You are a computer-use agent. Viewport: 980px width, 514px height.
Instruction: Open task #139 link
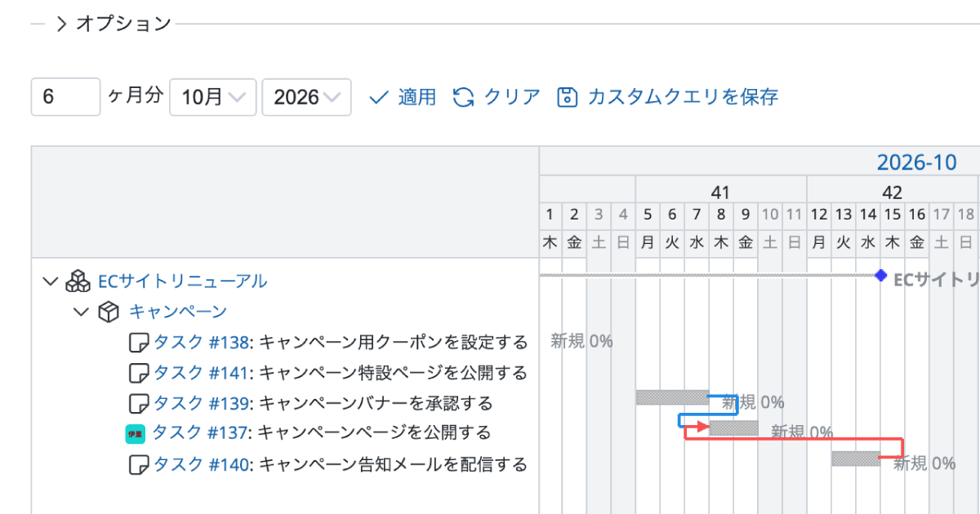pos(200,403)
